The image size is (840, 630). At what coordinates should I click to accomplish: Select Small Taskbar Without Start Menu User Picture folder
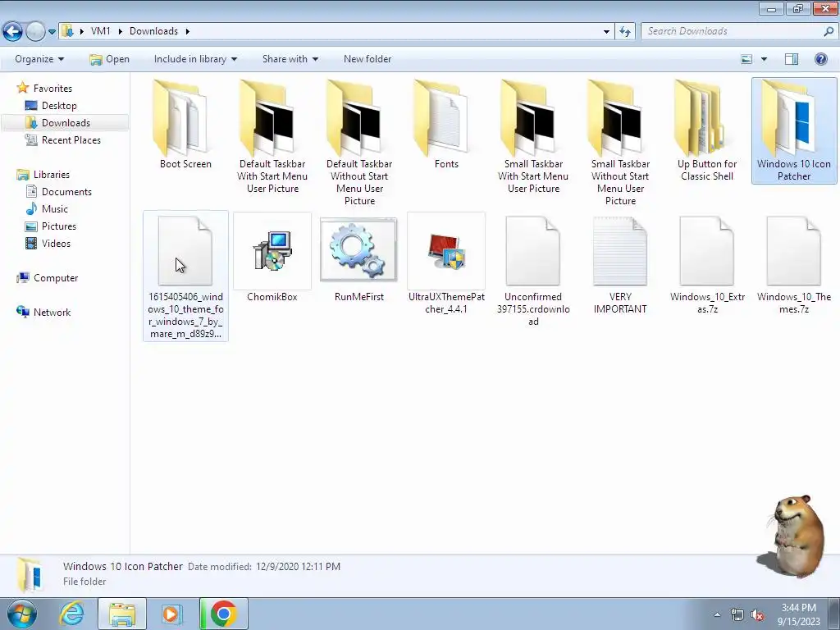tap(620, 143)
